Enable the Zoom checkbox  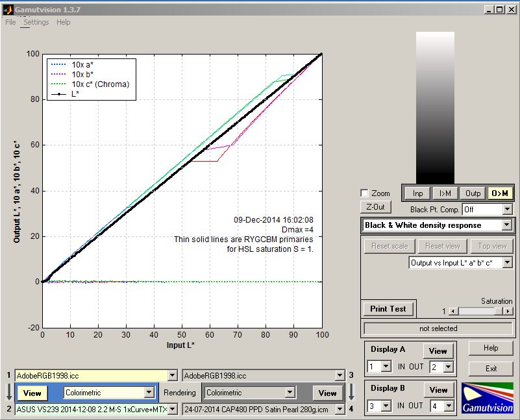point(364,193)
